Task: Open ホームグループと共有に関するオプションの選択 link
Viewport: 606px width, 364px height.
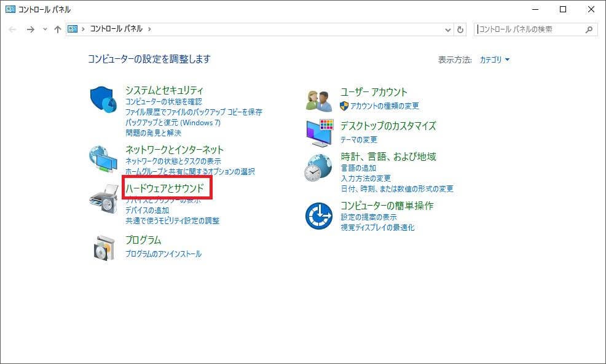Action: 190,171
